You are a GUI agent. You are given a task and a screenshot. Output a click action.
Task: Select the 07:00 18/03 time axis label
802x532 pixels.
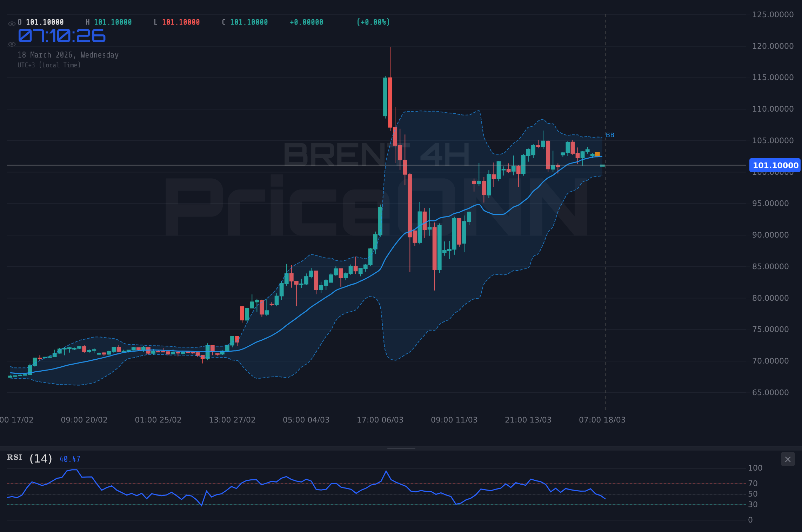tap(602, 420)
